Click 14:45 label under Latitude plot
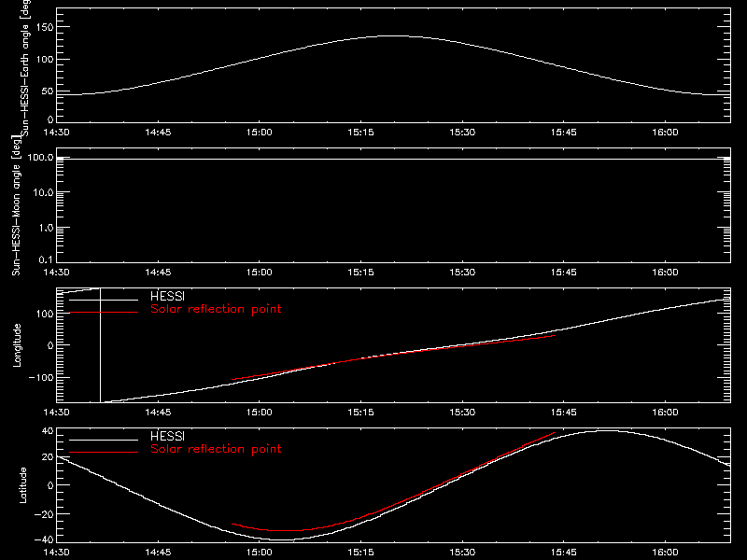Screen dimensions: 747x560 coord(158,553)
